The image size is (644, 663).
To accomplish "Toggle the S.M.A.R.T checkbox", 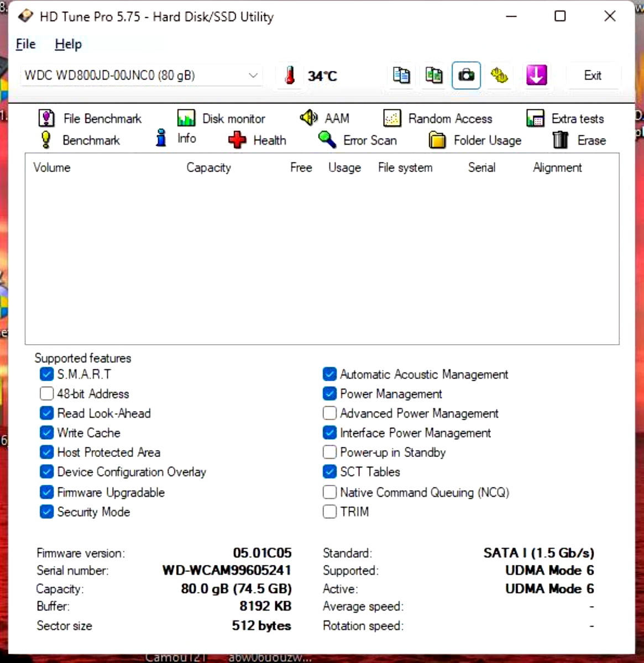I will click(x=46, y=374).
